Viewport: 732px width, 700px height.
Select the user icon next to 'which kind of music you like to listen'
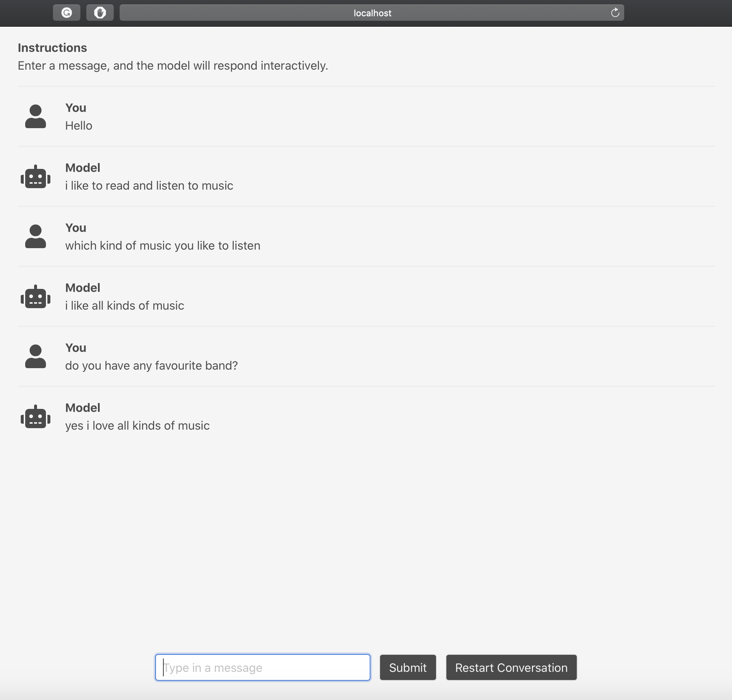pyautogui.click(x=35, y=236)
